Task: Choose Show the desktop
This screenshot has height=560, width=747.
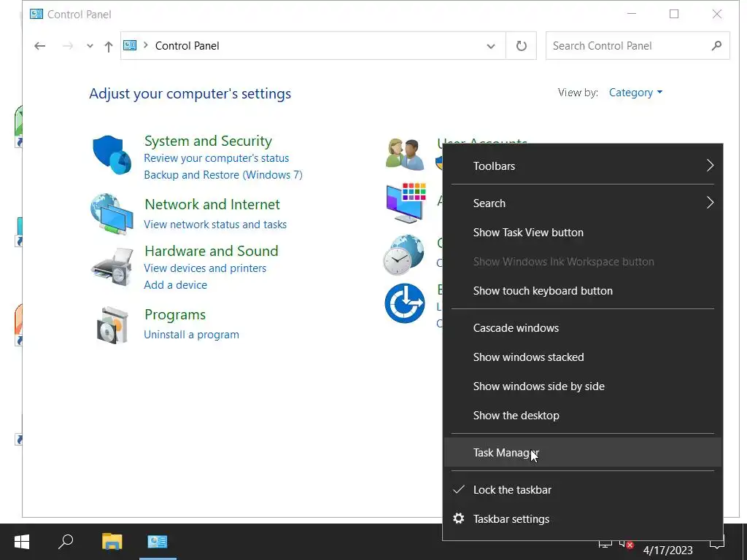Action: point(583,415)
